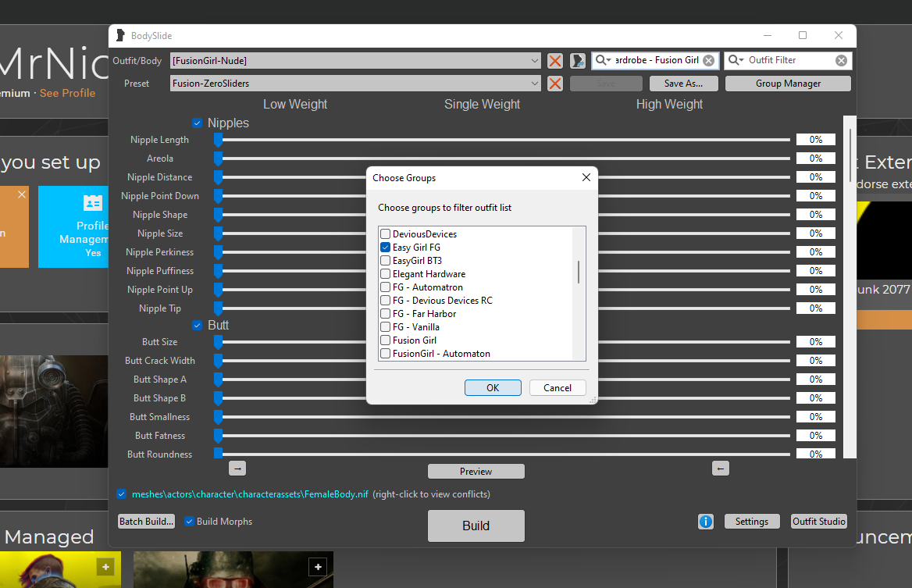Close the Choose Groups dialog
The height and width of the screenshot is (588, 912).
(x=586, y=177)
